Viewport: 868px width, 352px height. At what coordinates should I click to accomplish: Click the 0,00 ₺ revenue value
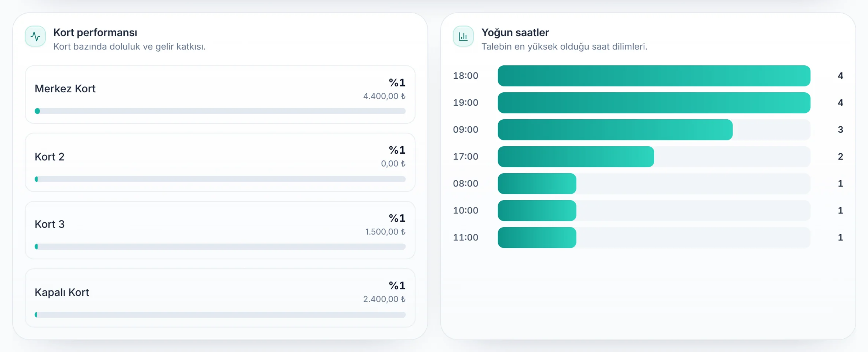(x=393, y=164)
